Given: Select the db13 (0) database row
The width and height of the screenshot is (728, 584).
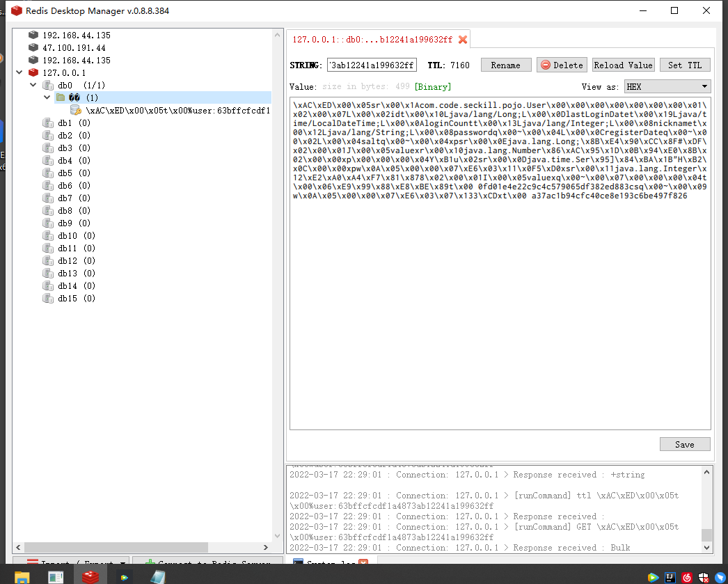Looking at the screenshot, I should (77, 273).
